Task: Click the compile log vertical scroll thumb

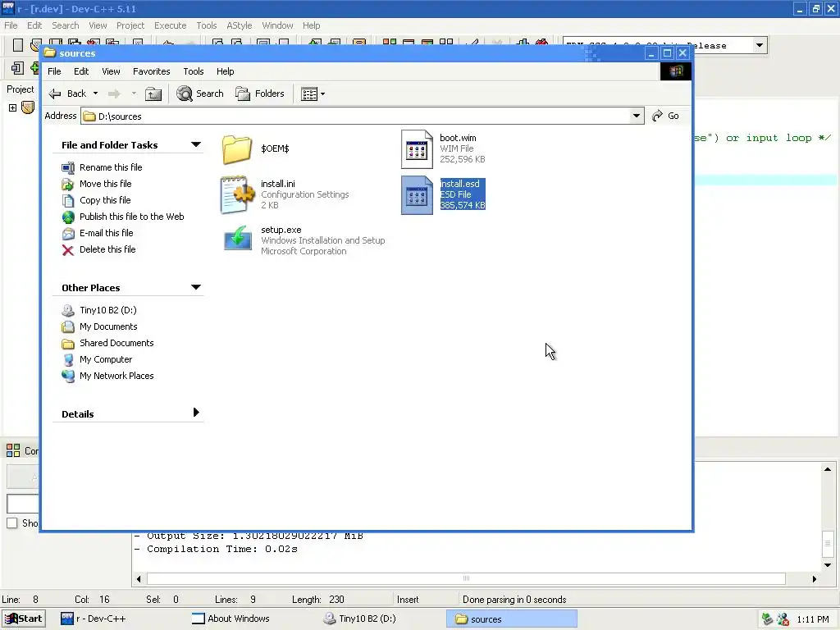Action: [x=828, y=543]
